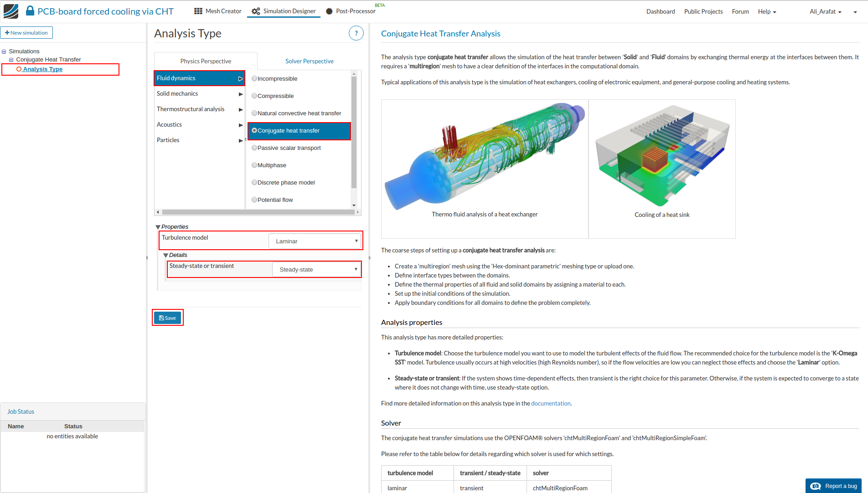Open the Help dropdown menu
Screen dimensions: 868x493
767,11
